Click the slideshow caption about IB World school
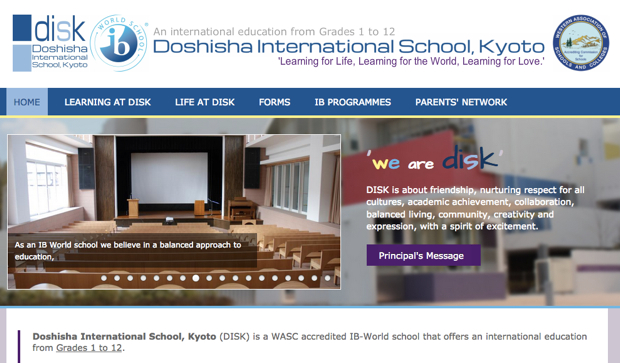620x363 pixels. click(128, 251)
